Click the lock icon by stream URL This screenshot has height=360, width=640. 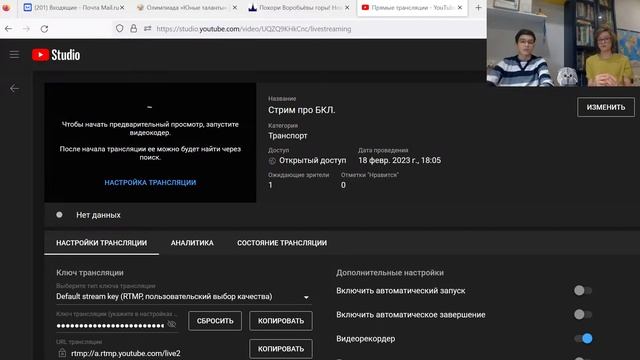click(x=62, y=353)
